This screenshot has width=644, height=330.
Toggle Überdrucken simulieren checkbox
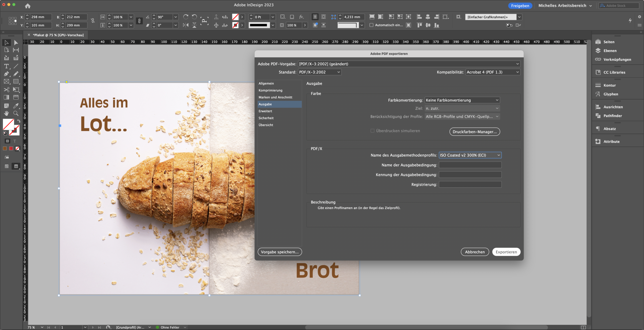(x=372, y=131)
